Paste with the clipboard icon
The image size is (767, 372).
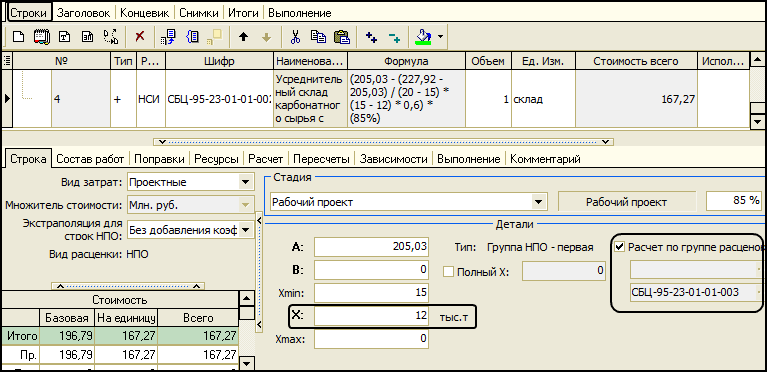pos(341,37)
